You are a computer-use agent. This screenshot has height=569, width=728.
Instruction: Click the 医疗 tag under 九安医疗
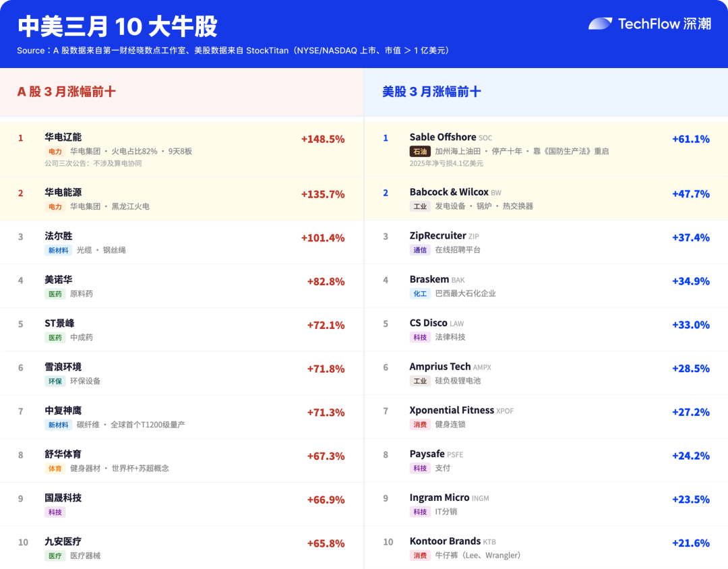click(x=55, y=556)
